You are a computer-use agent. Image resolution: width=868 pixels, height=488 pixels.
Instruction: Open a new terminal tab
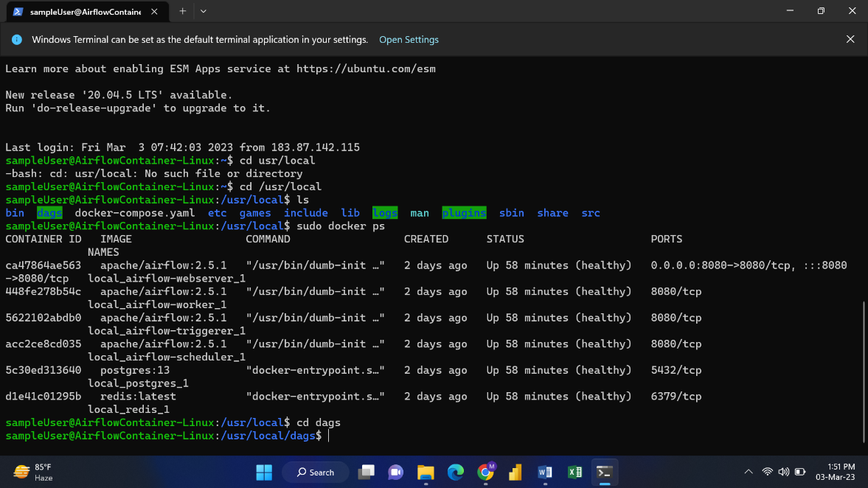pos(182,11)
